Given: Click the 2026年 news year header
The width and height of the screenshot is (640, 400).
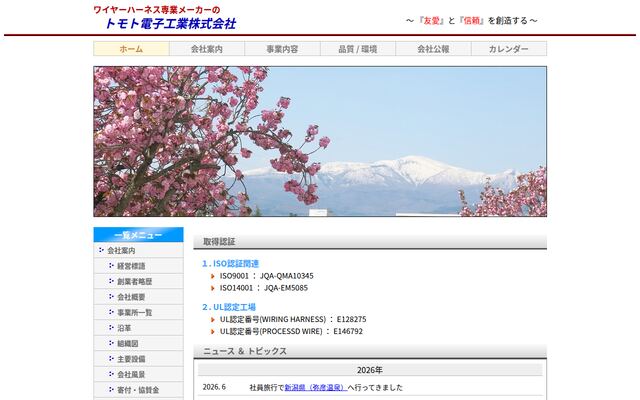Looking at the screenshot, I should (x=370, y=370).
